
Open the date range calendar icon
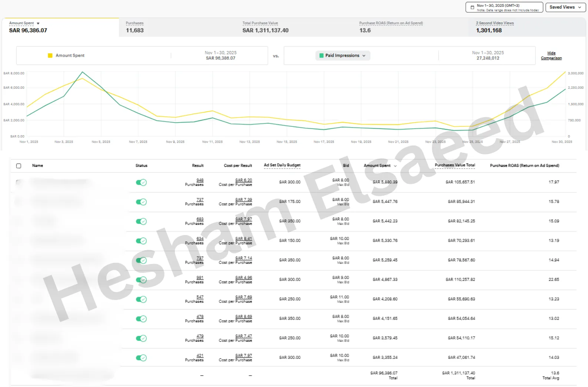point(472,7)
